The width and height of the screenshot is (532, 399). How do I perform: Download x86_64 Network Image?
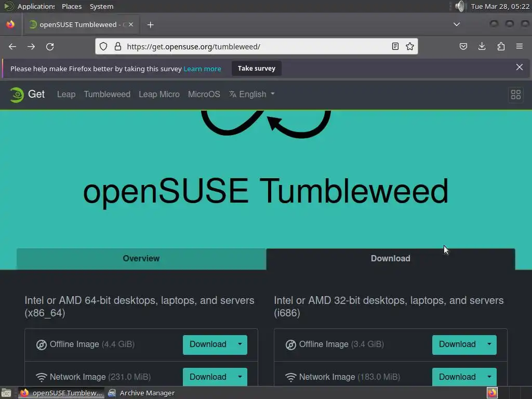(x=208, y=377)
